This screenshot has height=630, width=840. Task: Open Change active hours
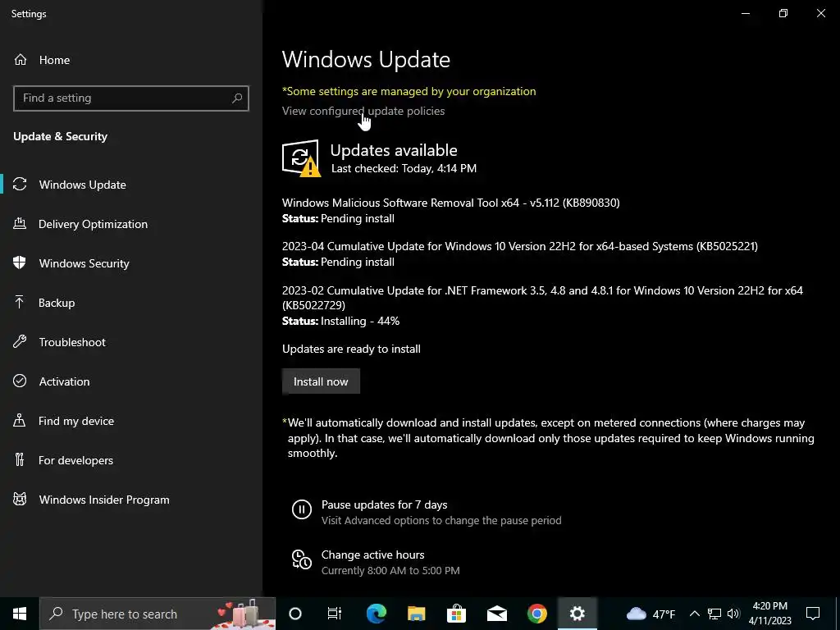click(373, 555)
